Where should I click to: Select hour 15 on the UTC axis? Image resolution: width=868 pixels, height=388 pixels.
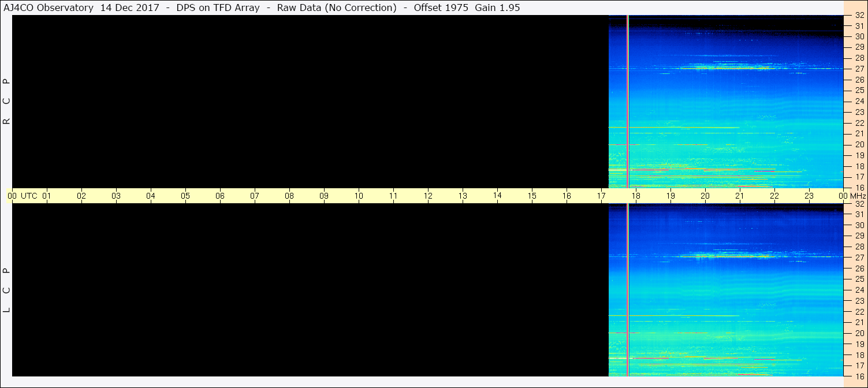coord(532,196)
